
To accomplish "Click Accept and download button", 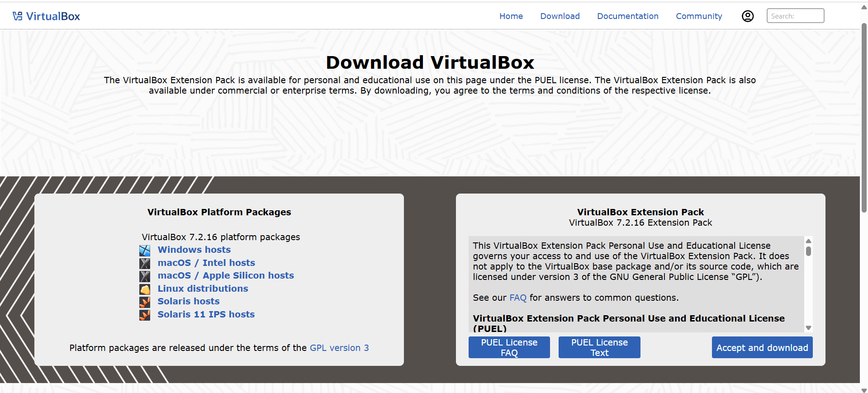I will [x=762, y=347].
